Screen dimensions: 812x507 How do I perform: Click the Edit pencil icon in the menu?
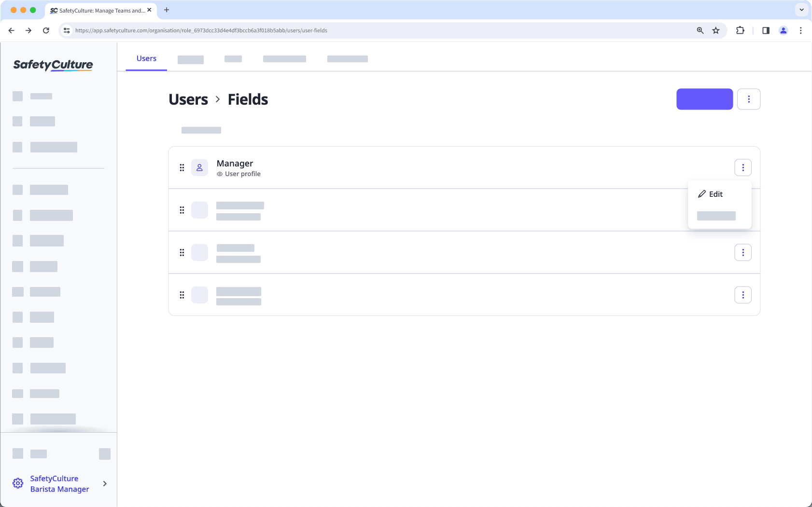point(701,193)
